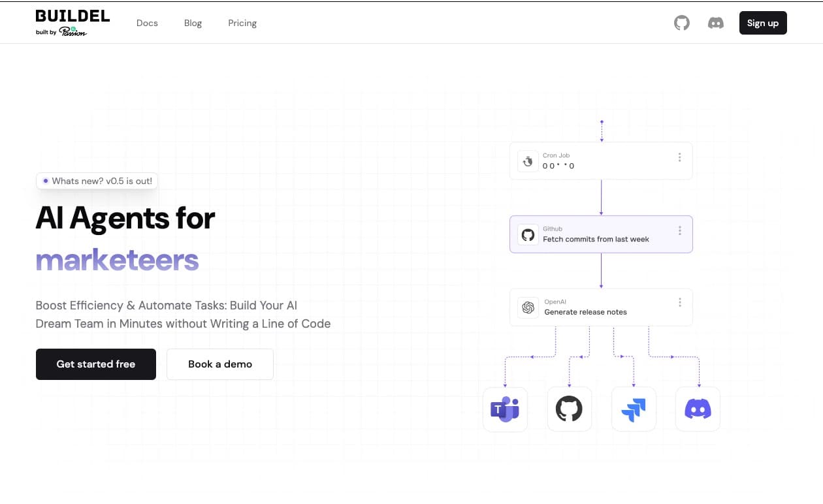Click the 'Boost Efficiency & Automate Tasks' tagline
This screenshot has width=823, height=504.
coord(183,315)
